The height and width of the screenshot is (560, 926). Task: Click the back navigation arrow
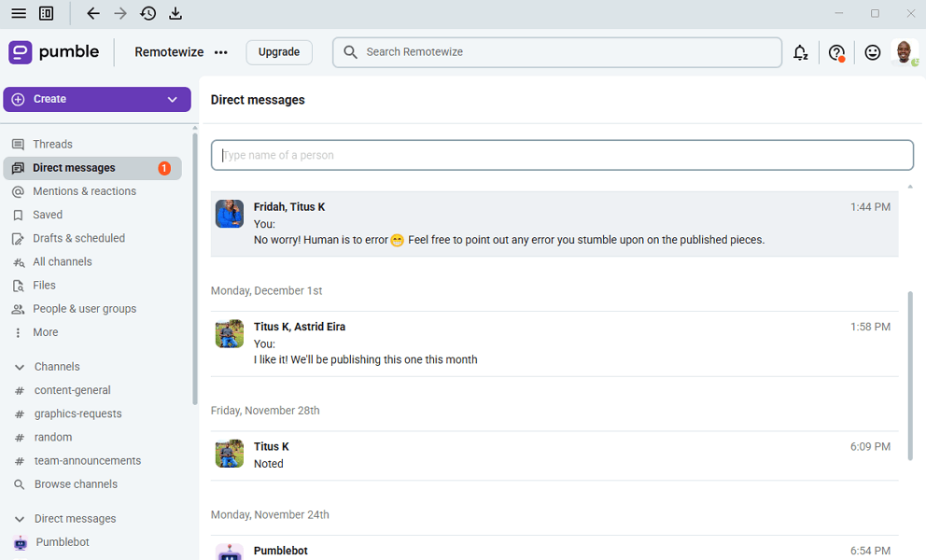(92, 14)
